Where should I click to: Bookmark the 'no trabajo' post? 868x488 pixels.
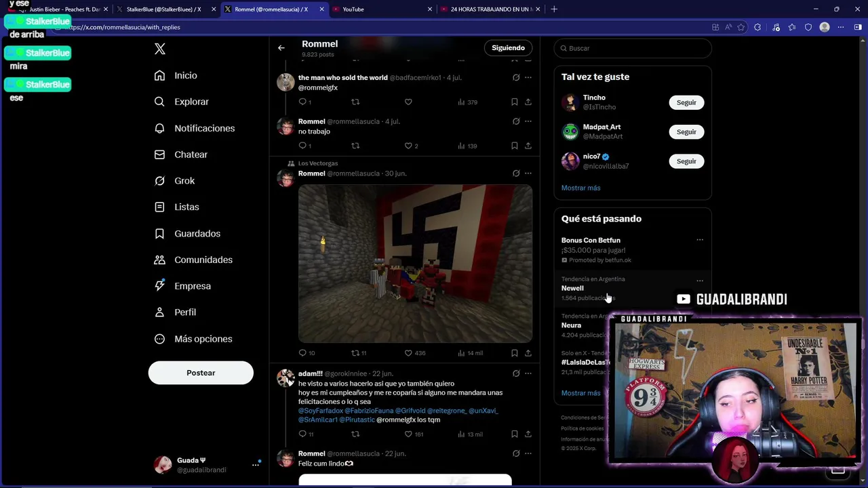(x=515, y=146)
